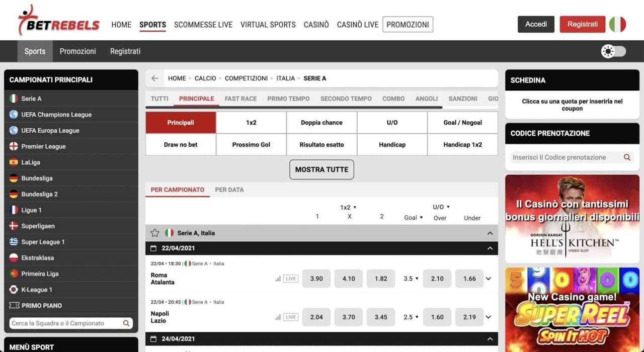
Task: Click the back arrow in the breadcrumb bar
Action: pyautogui.click(x=154, y=78)
